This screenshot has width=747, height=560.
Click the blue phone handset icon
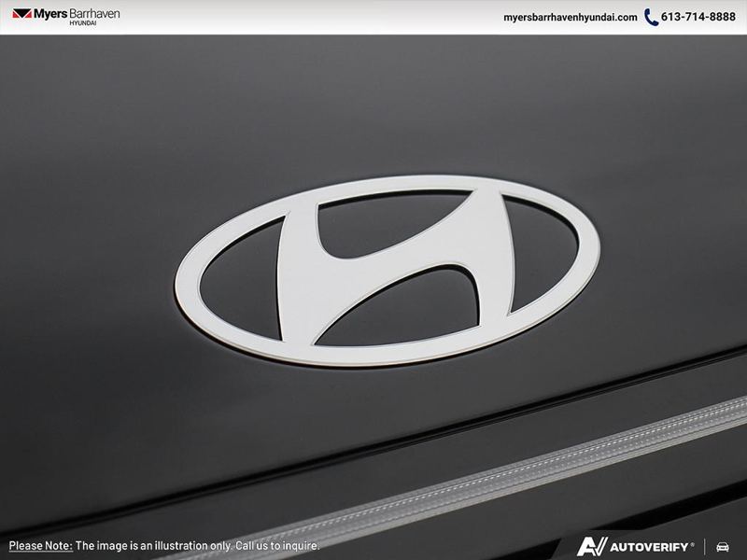tap(652, 17)
